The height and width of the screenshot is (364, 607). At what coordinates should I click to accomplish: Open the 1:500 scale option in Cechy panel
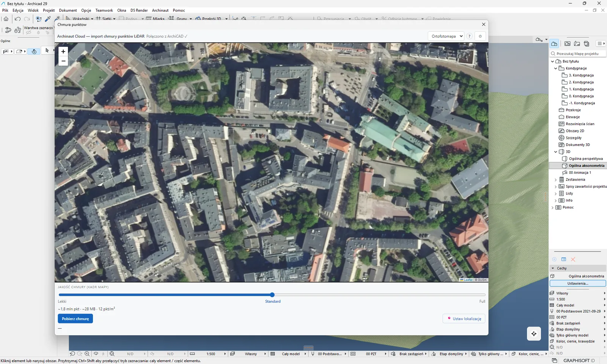coord(577,299)
